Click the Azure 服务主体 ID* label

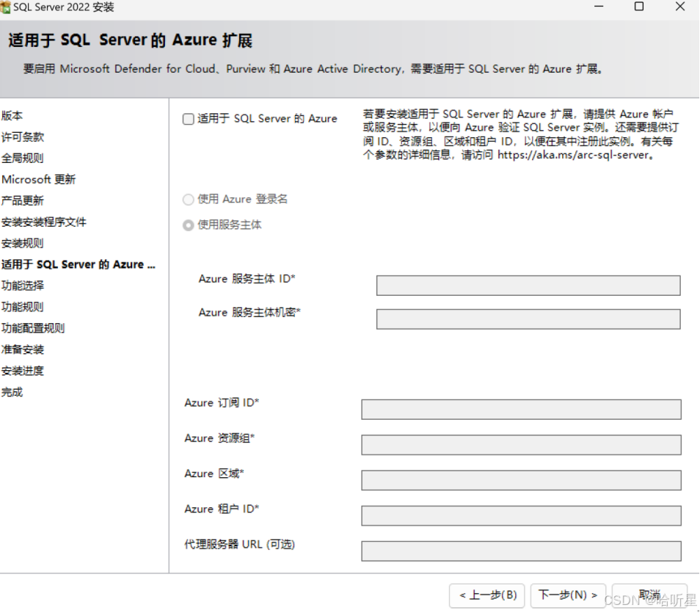pos(247,279)
